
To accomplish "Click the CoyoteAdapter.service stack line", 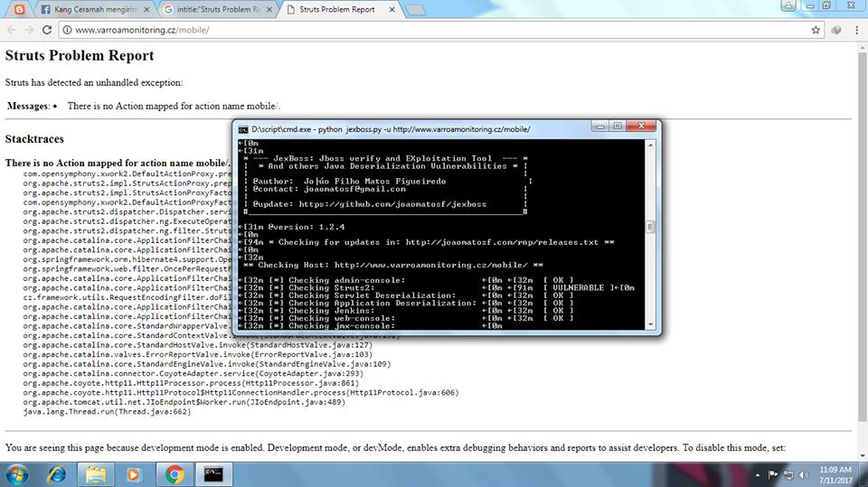I will (193, 373).
